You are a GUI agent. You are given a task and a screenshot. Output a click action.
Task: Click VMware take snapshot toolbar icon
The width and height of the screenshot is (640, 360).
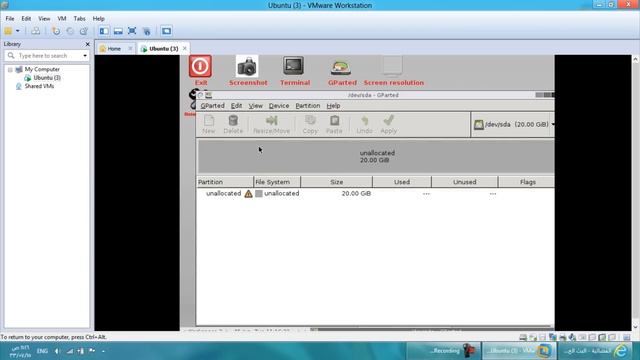pyautogui.click(x=56, y=31)
